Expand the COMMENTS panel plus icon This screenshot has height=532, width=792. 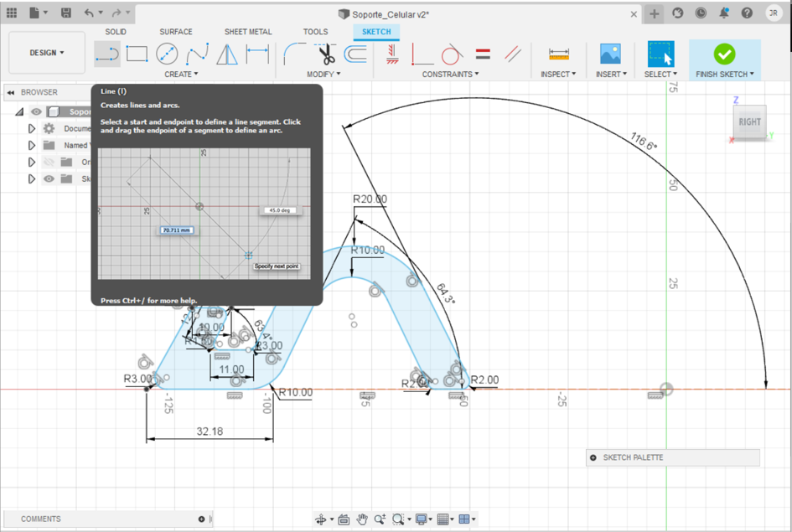201,519
